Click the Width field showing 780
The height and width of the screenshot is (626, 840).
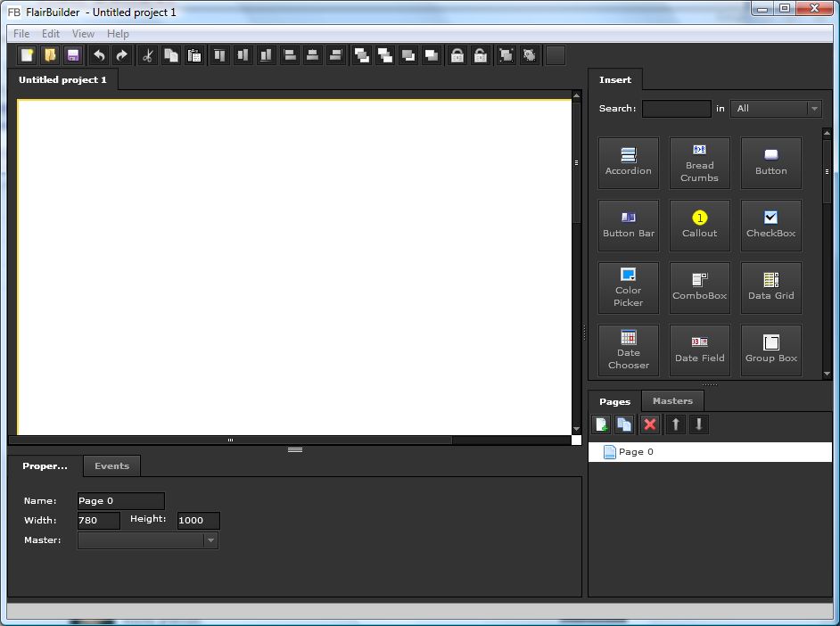tap(99, 521)
